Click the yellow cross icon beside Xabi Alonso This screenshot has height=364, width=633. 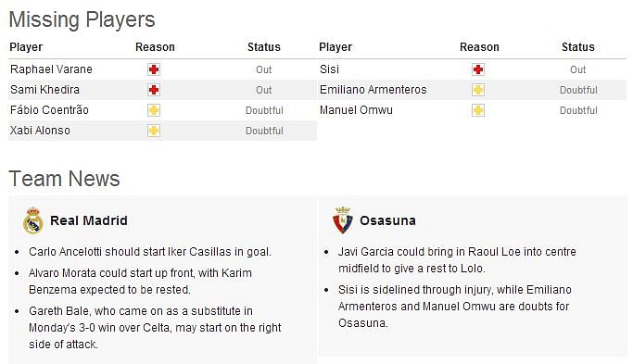(154, 131)
